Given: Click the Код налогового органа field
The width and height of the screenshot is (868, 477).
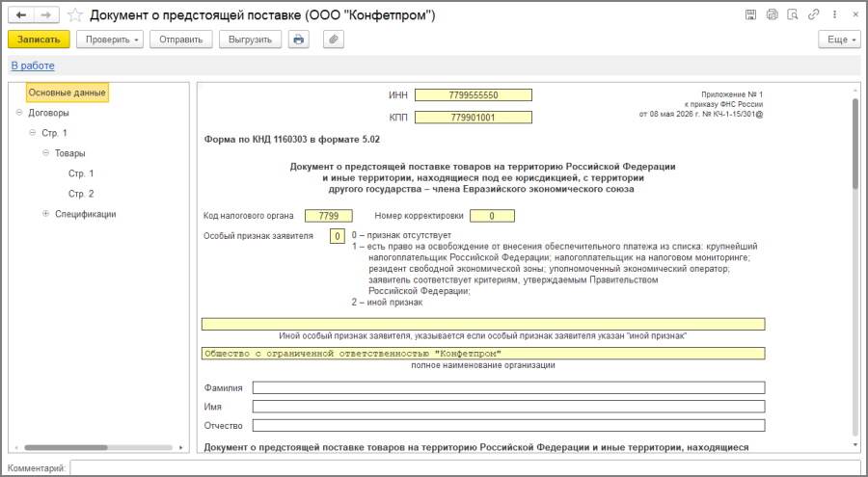Looking at the screenshot, I should pyautogui.click(x=328, y=216).
